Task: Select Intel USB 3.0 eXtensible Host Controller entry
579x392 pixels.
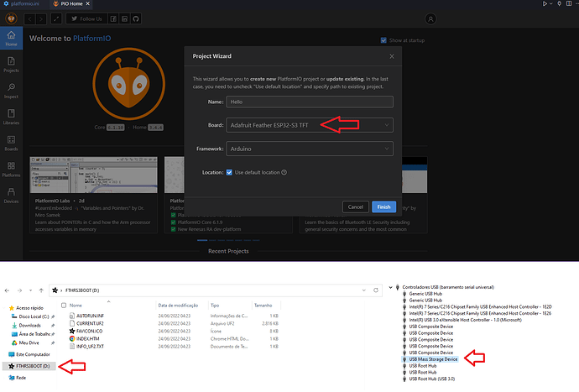Action: [465, 320]
